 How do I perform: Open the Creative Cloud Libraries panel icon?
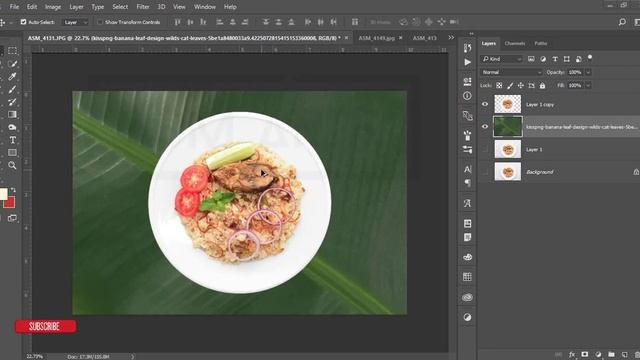click(467, 297)
